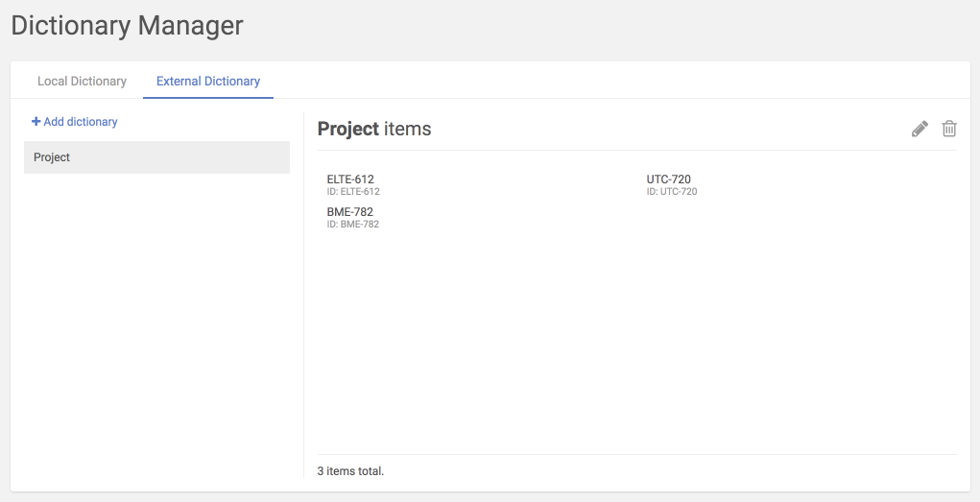
Task: Choose the BME-782 item name
Action: coord(350,212)
